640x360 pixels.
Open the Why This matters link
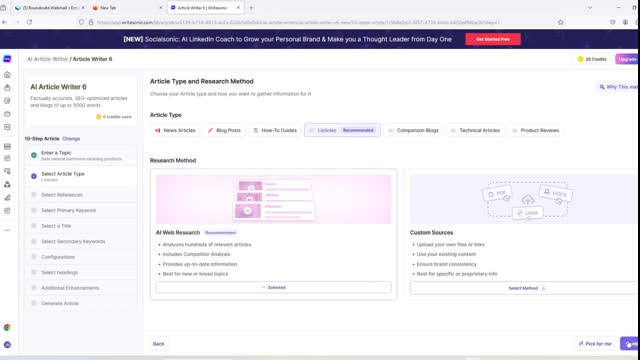coord(618,87)
